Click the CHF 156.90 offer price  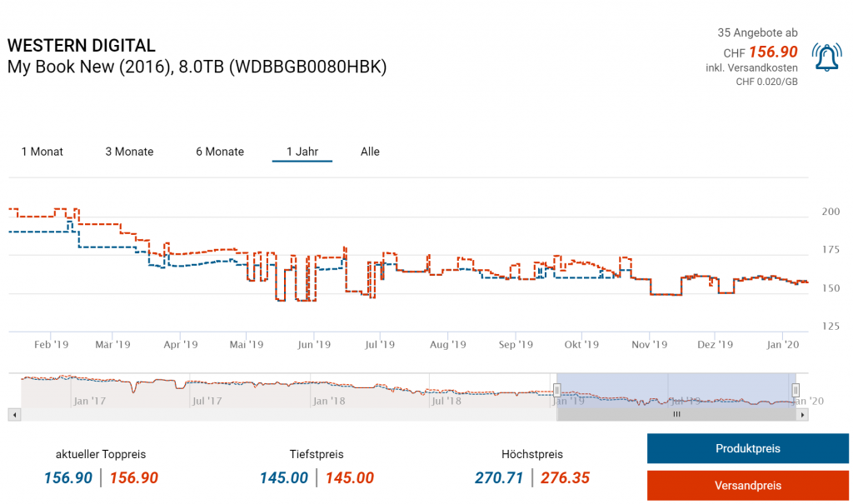point(772,52)
